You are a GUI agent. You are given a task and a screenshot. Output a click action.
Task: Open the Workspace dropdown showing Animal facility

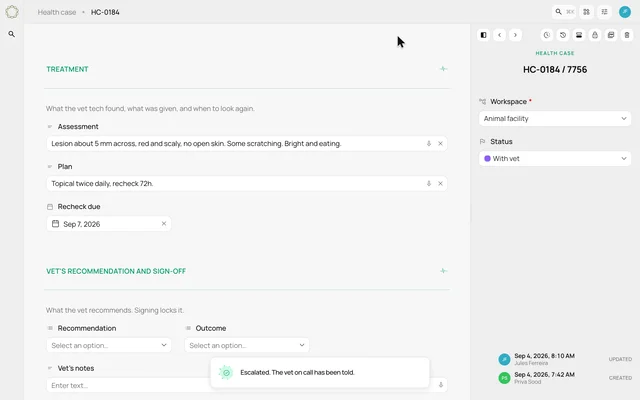pos(555,119)
